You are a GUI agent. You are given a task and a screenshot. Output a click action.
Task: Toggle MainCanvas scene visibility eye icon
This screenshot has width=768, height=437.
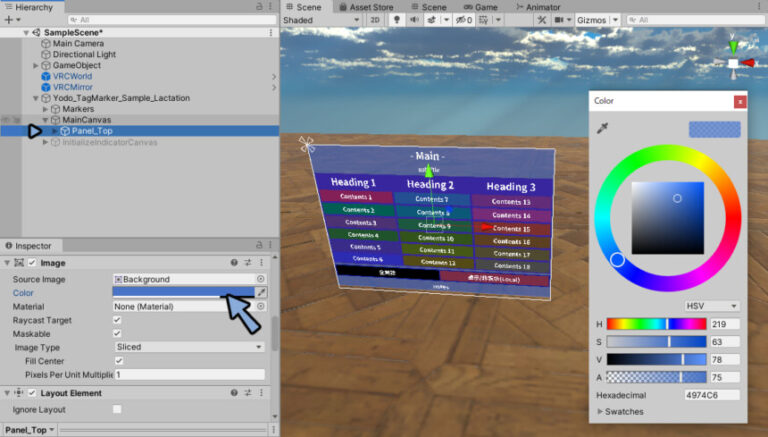tap(6, 120)
